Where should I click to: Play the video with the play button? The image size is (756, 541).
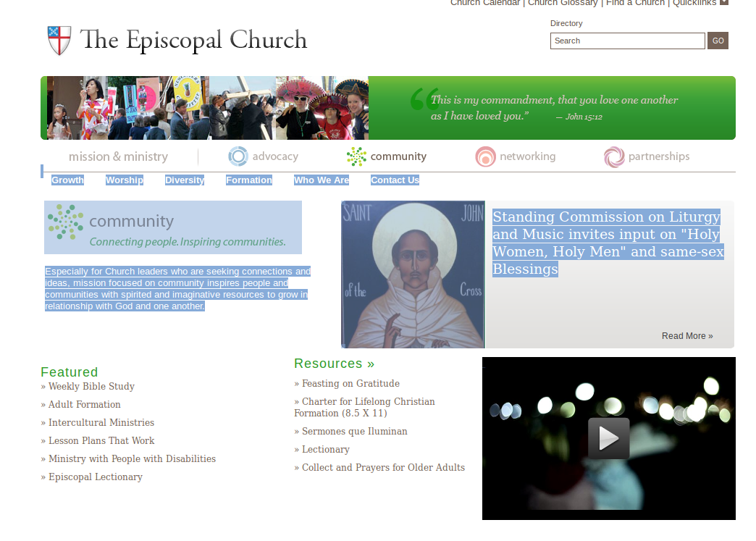608,438
